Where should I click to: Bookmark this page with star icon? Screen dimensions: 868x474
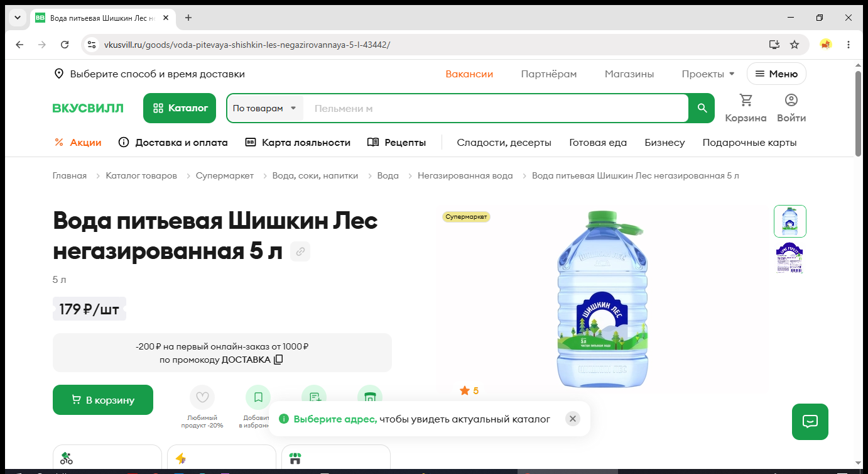tap(795, 45)
